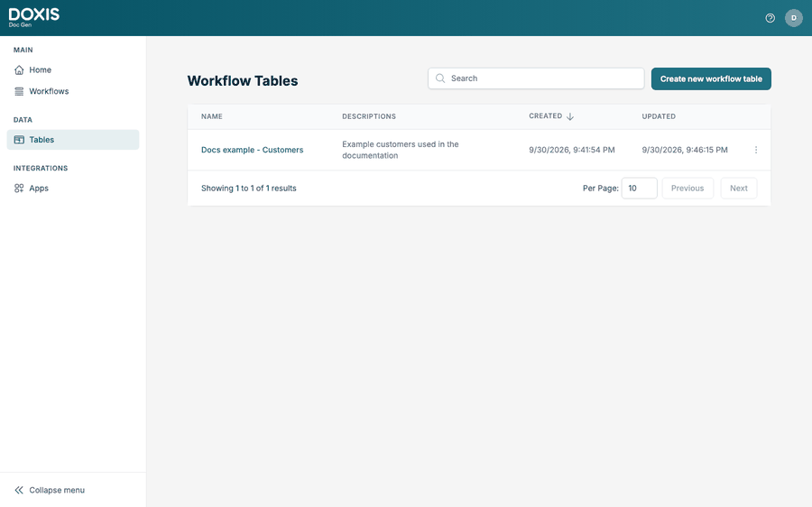Go to Home in sidebar
The width and height of the screenshot is (812, 507).
[x=72, y=69]
